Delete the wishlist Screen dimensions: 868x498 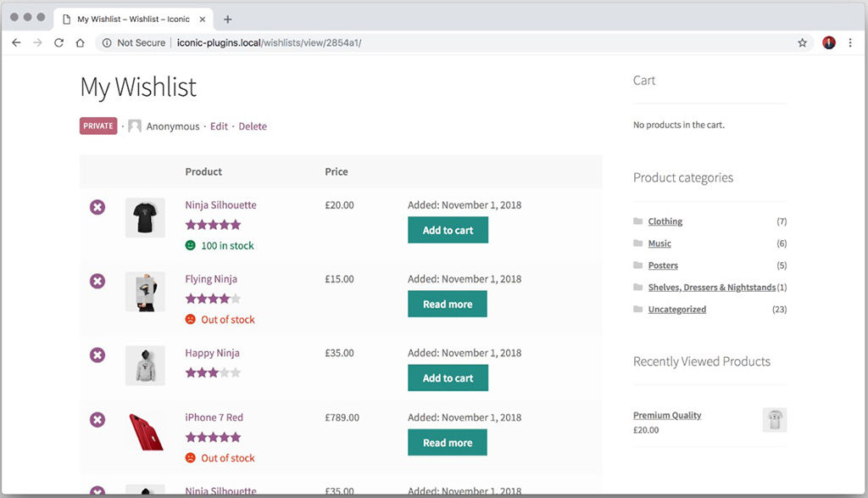click(x=253, y=126)
